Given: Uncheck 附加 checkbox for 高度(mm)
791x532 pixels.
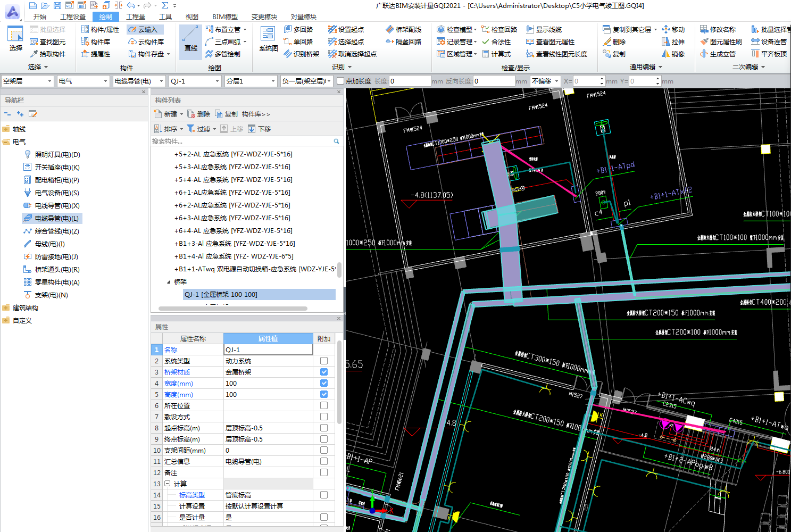Looking at the screenshot, I should tap(324, 394).
